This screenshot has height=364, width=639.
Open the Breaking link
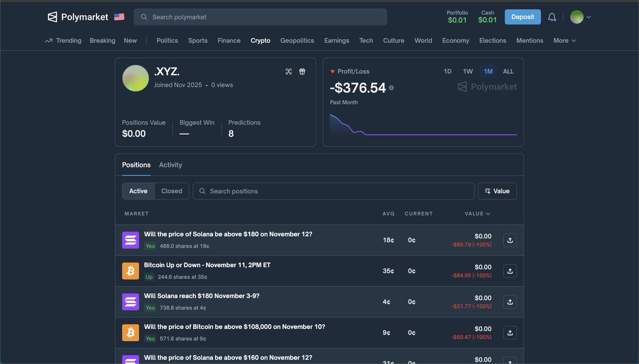pyautogui.click(x=102, y=40)
